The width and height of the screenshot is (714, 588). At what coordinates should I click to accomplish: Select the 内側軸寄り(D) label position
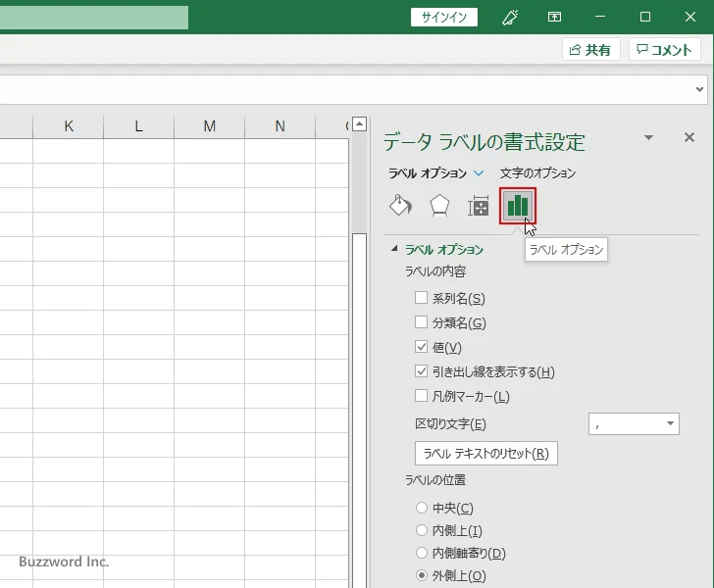coord(422,553)
